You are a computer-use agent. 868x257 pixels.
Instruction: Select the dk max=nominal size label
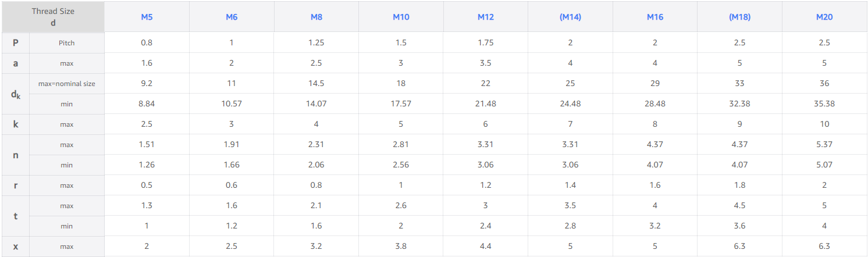[x=67, y=84]
